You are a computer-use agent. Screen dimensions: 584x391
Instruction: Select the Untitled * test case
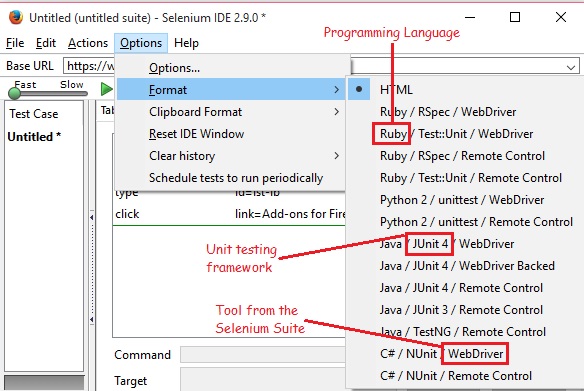(x=34, y=137)
